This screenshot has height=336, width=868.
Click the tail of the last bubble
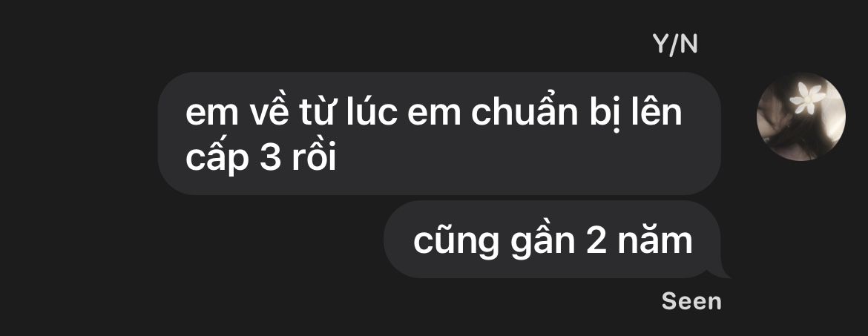720,272
